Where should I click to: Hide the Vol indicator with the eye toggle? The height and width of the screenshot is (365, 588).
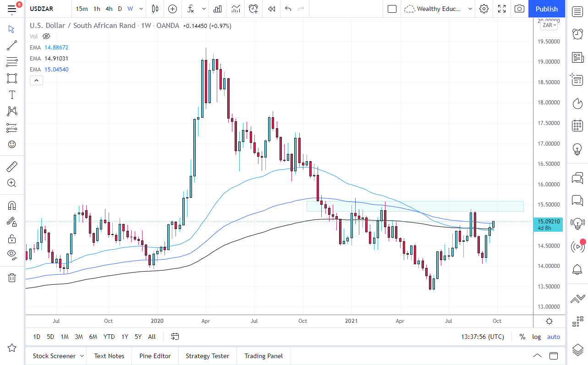point(46,36)
